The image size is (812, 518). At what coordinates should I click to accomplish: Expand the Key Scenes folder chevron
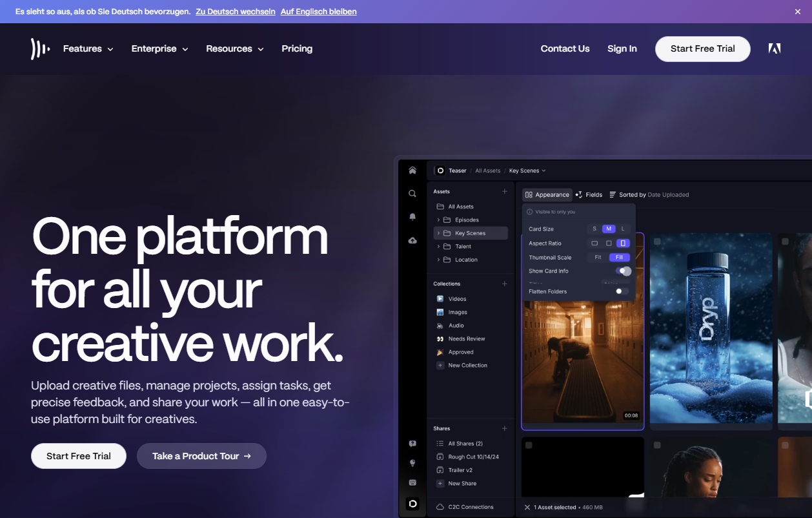(x=439, y=233)
